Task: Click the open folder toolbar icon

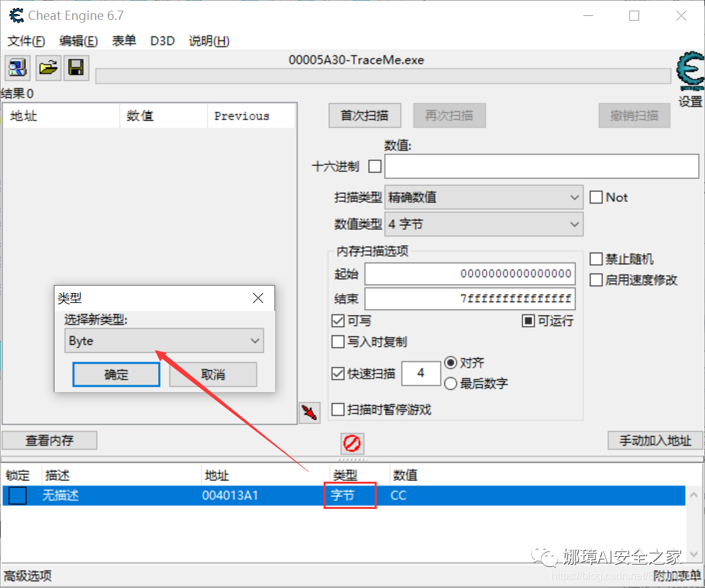Action: click(x=48, y=68)
